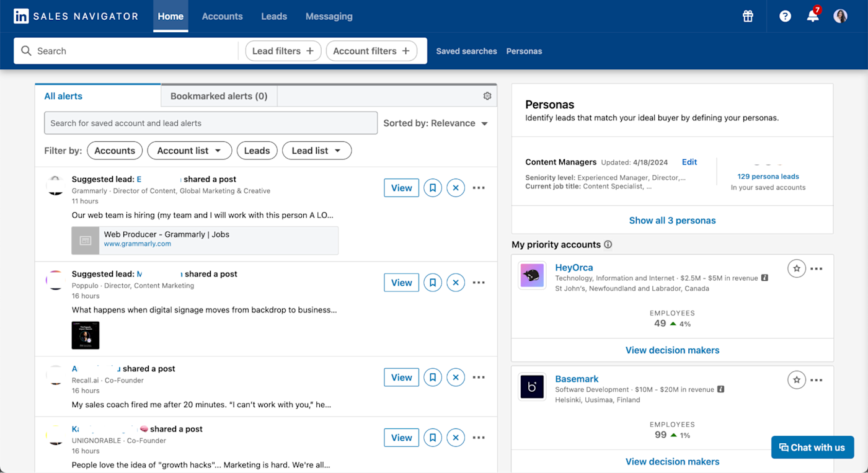Bookmark the Recall.ai alert
Image resolution: width=868 pixels, height=473 pixels.
point(433,378)
